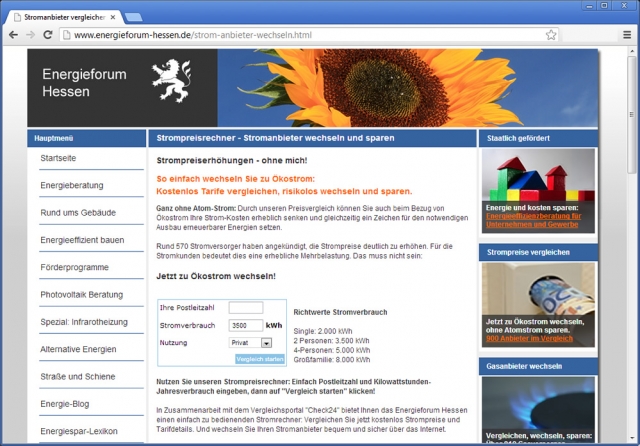This screenshot has height=446, width=640.
Task: Click the Staatlich gefördert panel header
Action: 538,138
